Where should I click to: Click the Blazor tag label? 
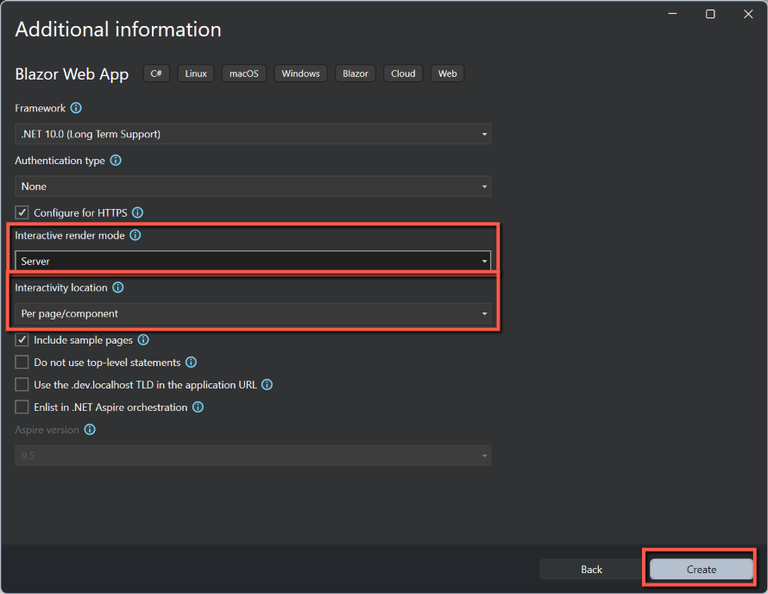tap(355, 74)
